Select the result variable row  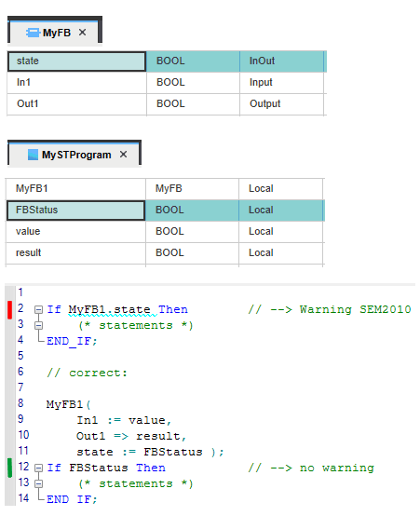165,252
